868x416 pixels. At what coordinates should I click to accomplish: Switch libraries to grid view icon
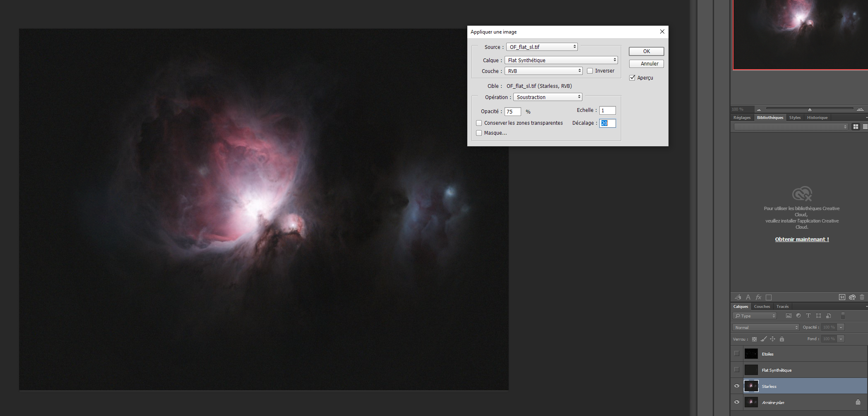[856, 127]
